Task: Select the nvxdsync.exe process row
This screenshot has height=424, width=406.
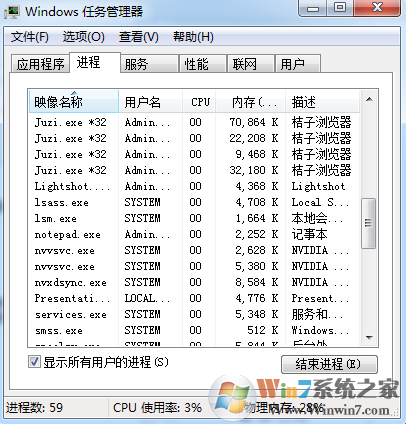Action: tap(194, 282)
